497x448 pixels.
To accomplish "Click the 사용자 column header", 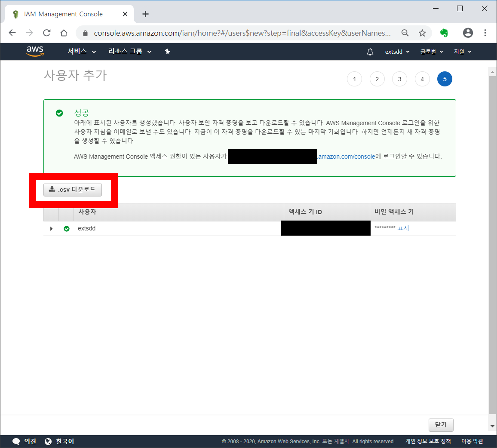I will pos(179,212).
